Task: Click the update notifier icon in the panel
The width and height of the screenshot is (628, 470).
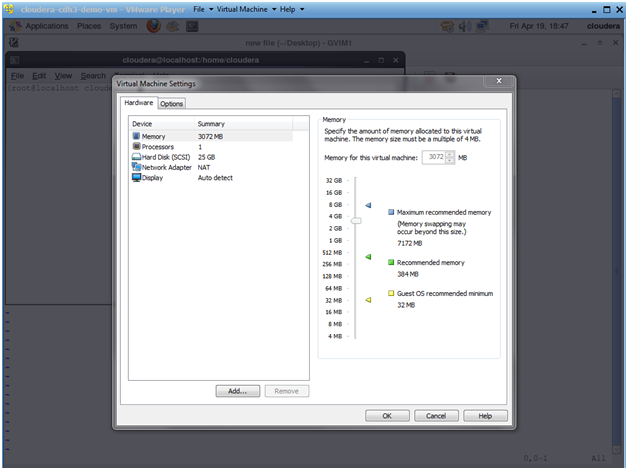Action: (x=447, y=26)
